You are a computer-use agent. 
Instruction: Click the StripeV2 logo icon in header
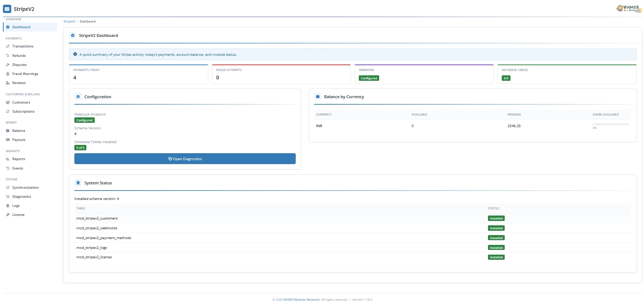[x=7, y=9]
